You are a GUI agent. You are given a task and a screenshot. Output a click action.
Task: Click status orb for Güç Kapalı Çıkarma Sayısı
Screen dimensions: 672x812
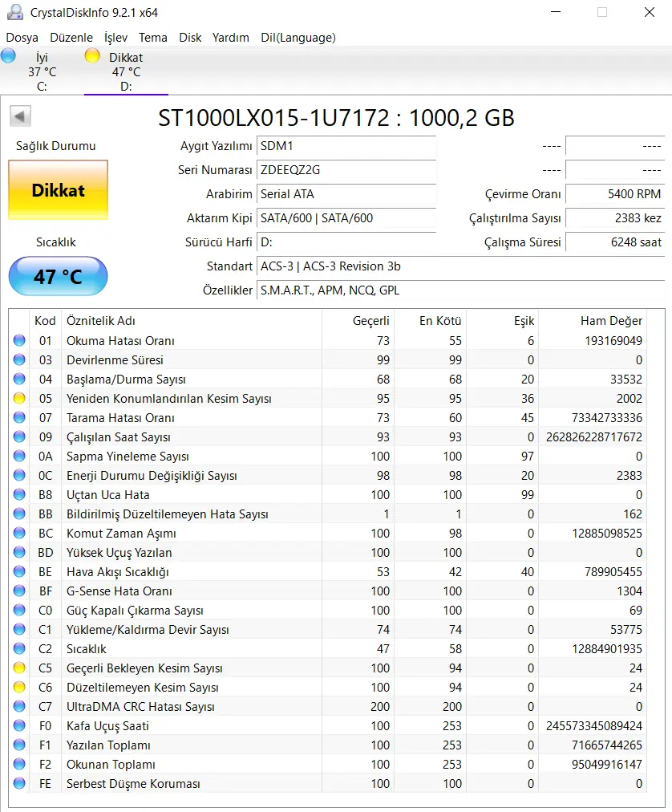click(19, 610)
